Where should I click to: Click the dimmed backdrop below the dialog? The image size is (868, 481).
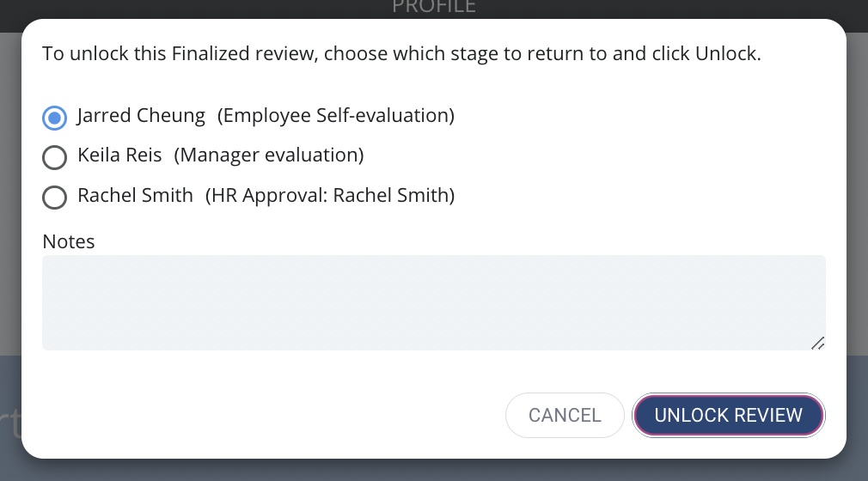pos(434,470)
